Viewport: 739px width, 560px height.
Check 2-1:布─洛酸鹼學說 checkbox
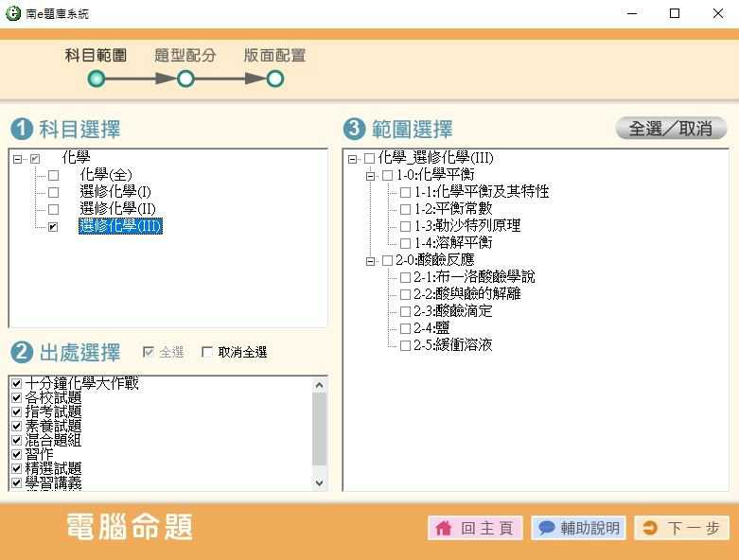[405, 277]
